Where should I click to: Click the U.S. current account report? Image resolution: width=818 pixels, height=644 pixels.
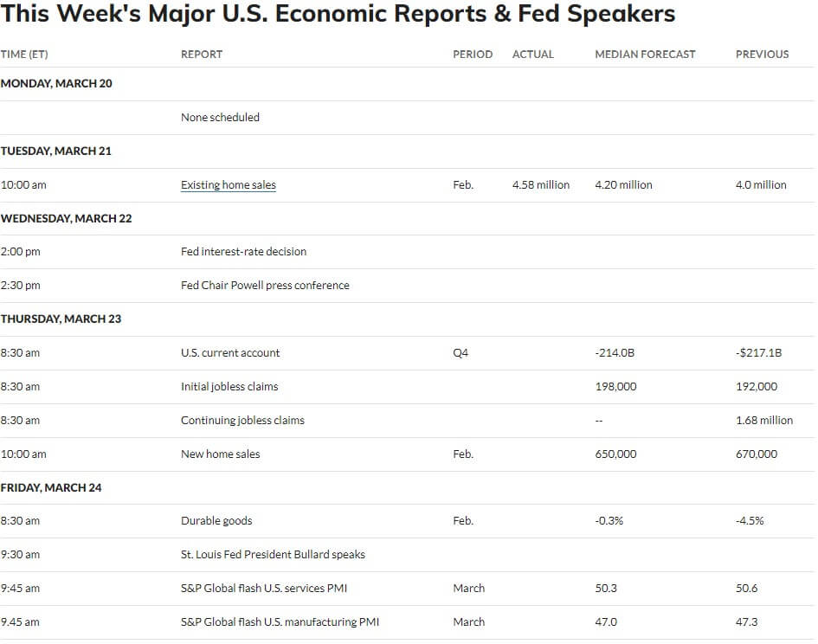[x=230, y=353]
